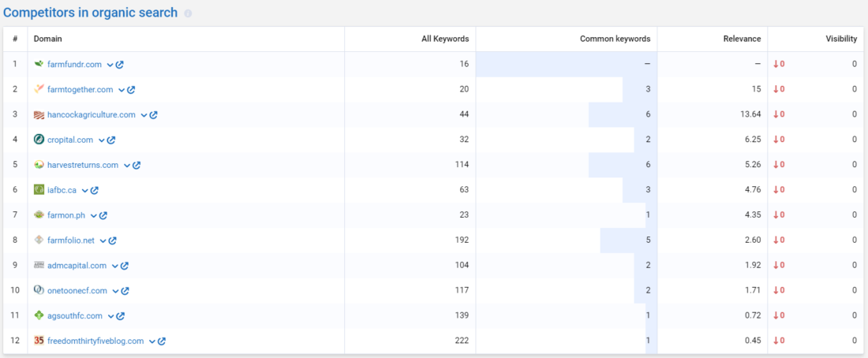Screen dimensions: 868x358
Task: Expand the admcapital.com dropdown chevron
Action: click(115, 266)
